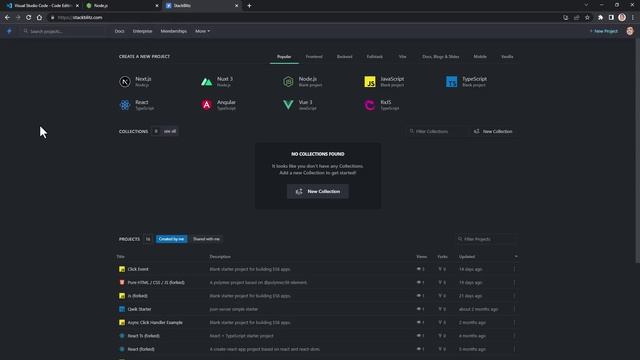Viewport: 640px width, 360px height.
Task: Open the Enterprise link
Action: point(142,31)
